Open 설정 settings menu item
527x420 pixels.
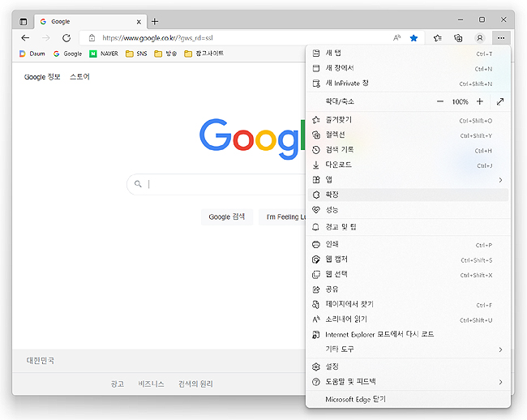tap(408, 367)
